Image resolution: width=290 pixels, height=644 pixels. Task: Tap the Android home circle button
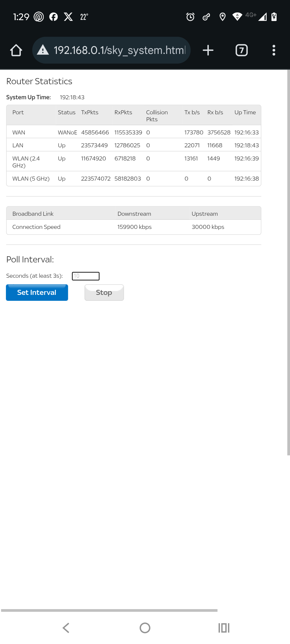[x=145, y=628]
